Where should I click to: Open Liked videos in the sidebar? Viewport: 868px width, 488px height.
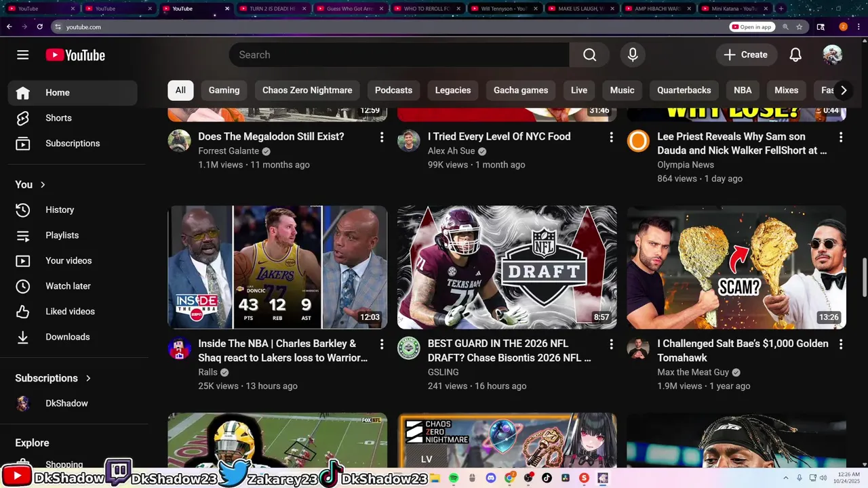click(73, 312)
